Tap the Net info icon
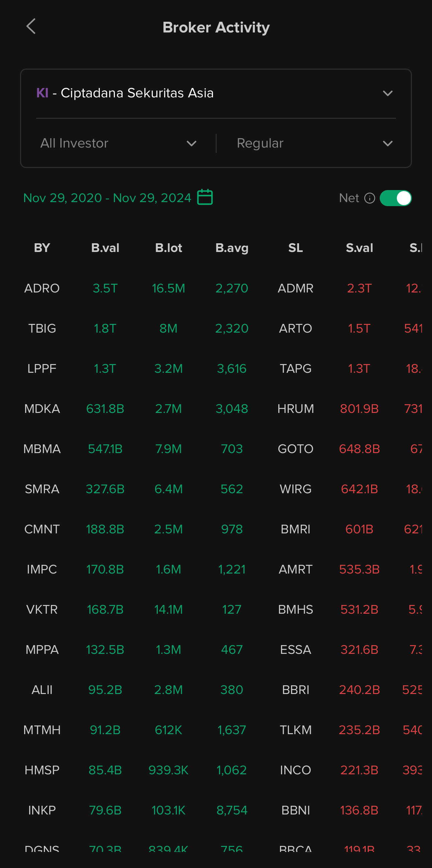Screen dimensions: 432x868 coord(370,198)
